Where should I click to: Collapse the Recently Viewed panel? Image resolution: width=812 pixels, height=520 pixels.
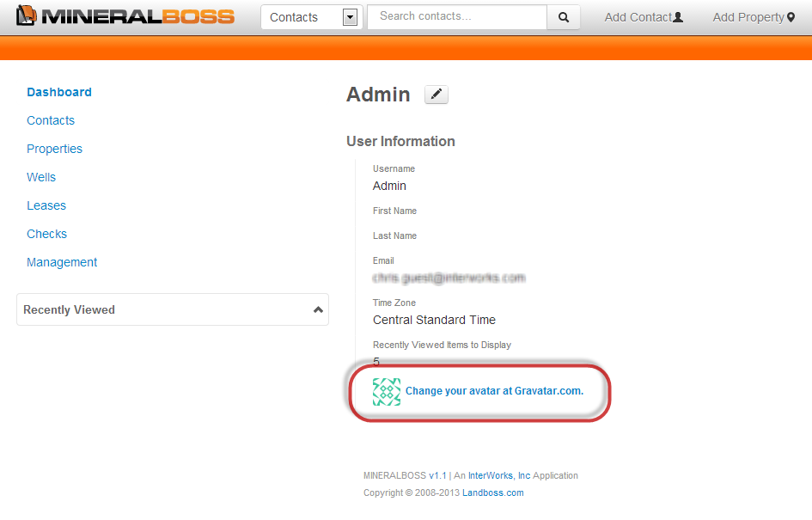[x=318, y=310]
